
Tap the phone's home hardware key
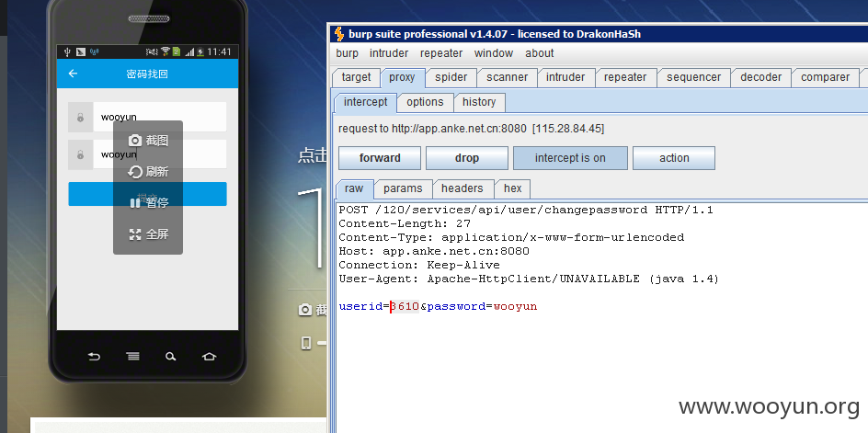pos(209,357)
